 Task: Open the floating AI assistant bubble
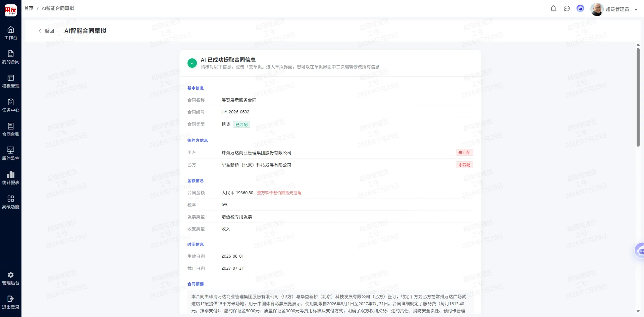639,251
